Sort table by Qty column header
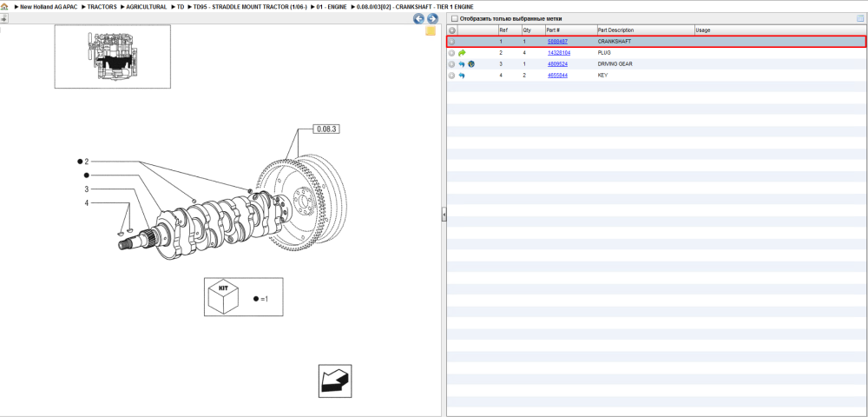Screen dimensions: 868x417 point(533,30)
